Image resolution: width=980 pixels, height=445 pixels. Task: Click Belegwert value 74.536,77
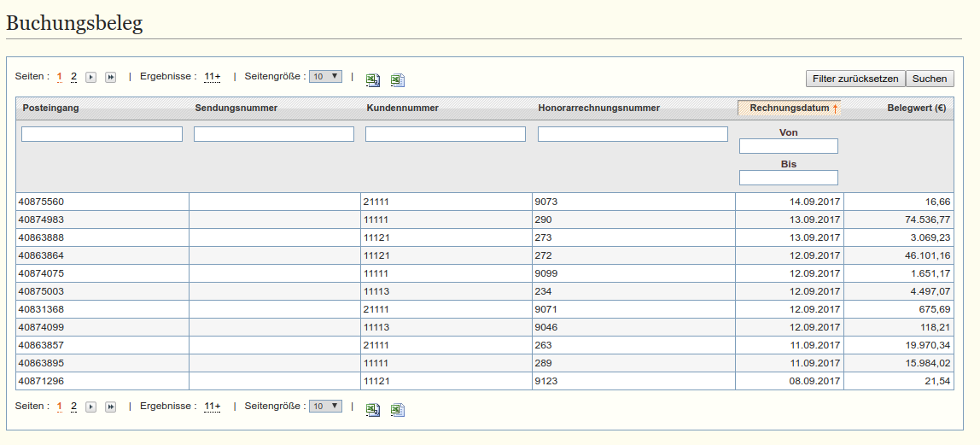pos(927,220)
